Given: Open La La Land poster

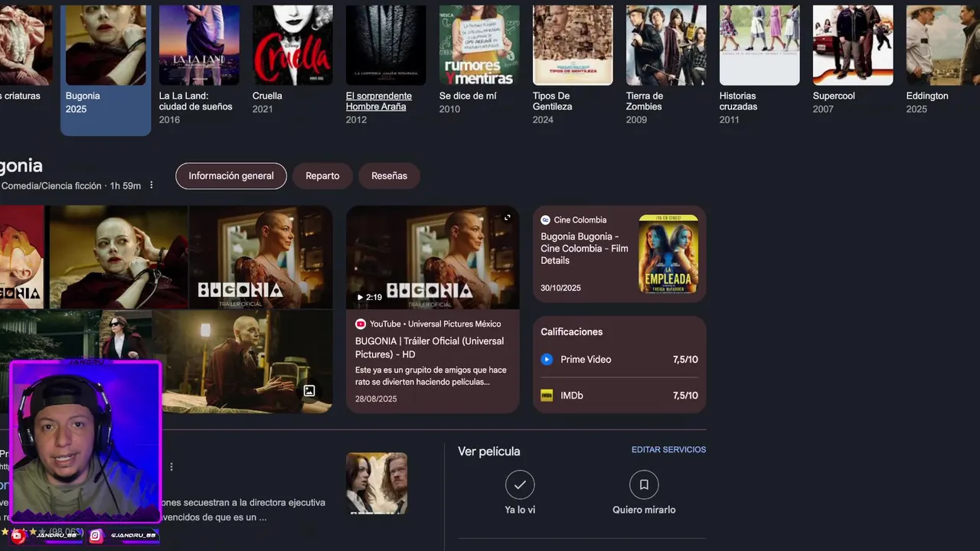Looking at the screenshot, I should pos(199,44).
